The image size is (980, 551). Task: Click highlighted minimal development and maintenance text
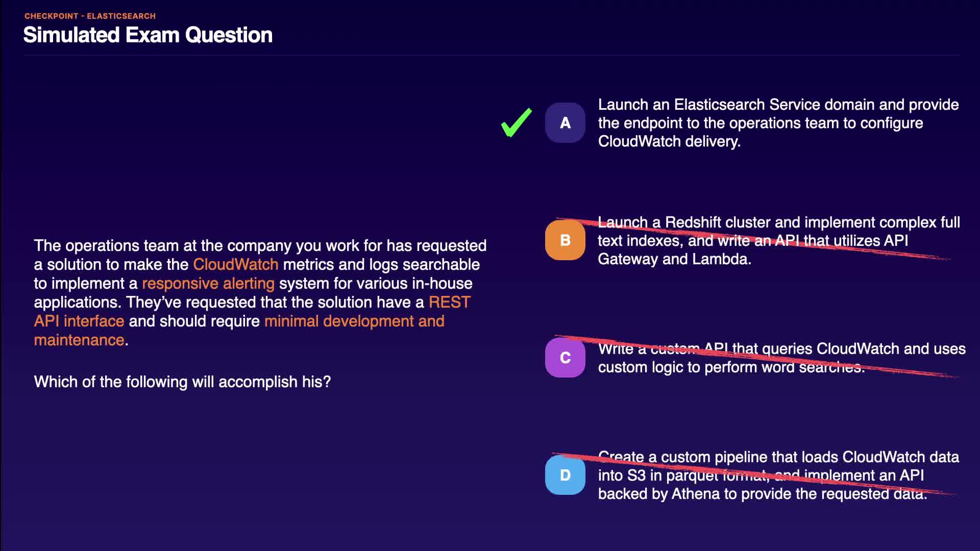354,321
